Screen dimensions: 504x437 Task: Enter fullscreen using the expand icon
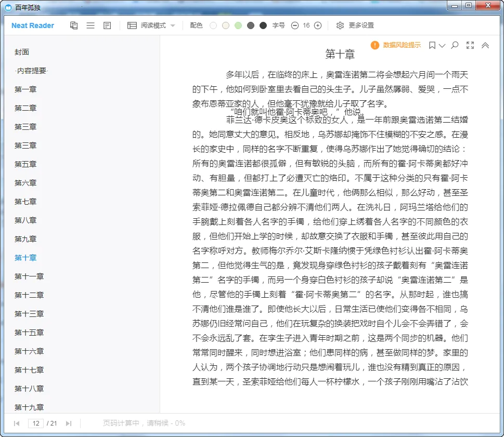(x=470, y=45)
